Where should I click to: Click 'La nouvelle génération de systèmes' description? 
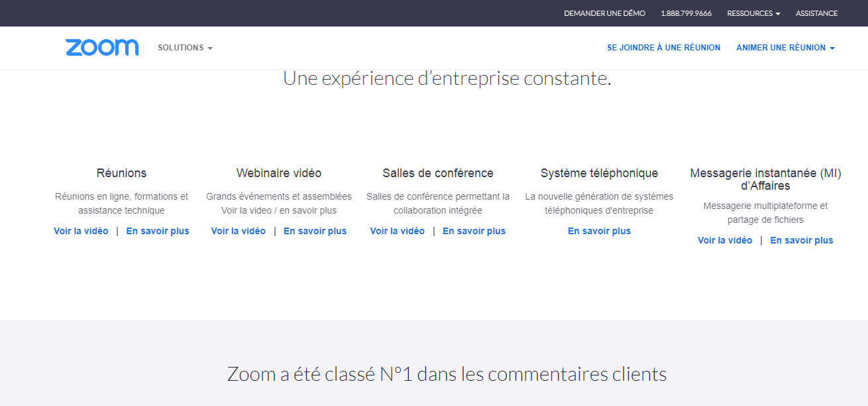pyautogui.click(x=599, y=204)
